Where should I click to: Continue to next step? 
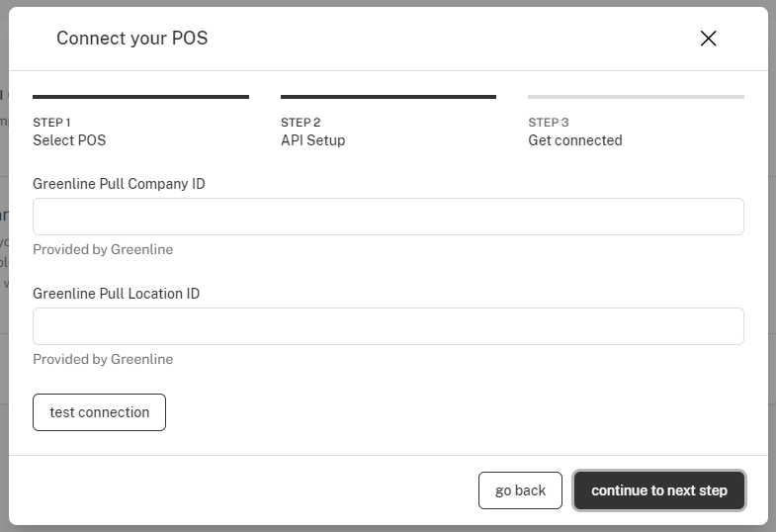[x=659, y=490]
